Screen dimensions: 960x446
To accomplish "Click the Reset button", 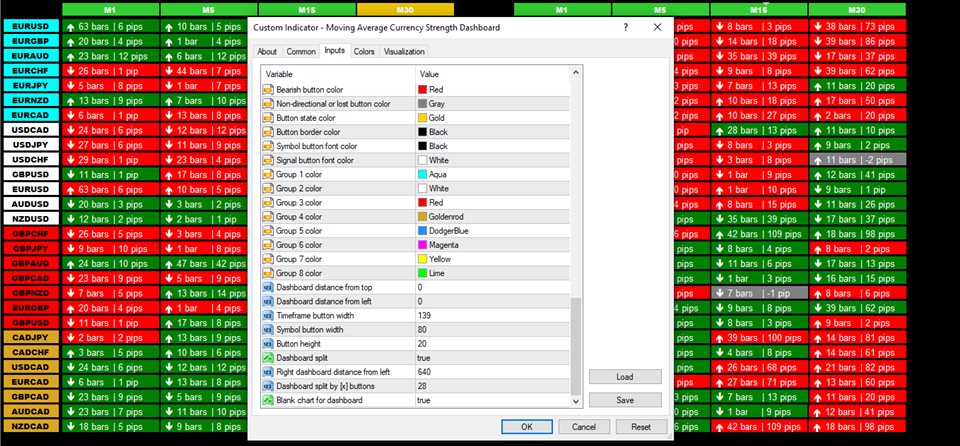I will pyautogui.click(x=640, y=426).
